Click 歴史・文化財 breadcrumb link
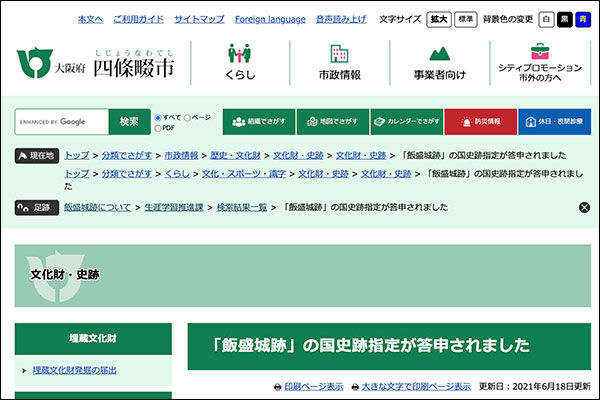The height and width of the screenshot is (400, 600). click(x=235, y=155)
